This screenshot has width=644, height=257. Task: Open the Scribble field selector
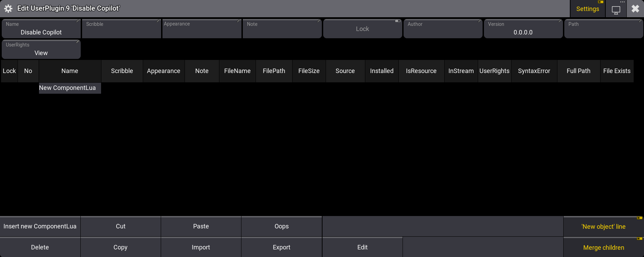pos(121,29)
